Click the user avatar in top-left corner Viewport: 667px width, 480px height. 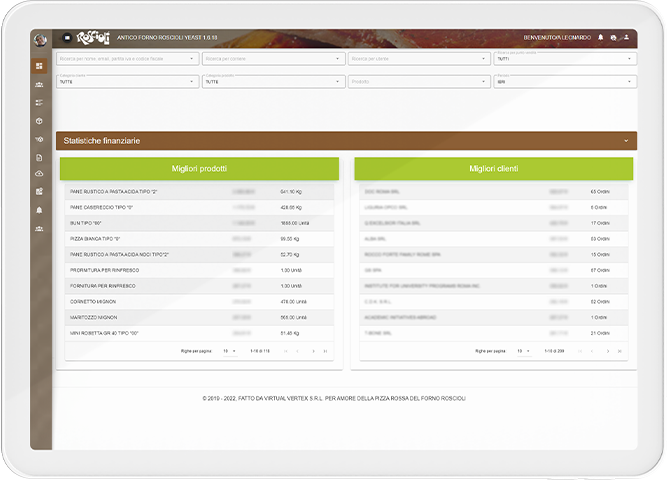[40, 40]
